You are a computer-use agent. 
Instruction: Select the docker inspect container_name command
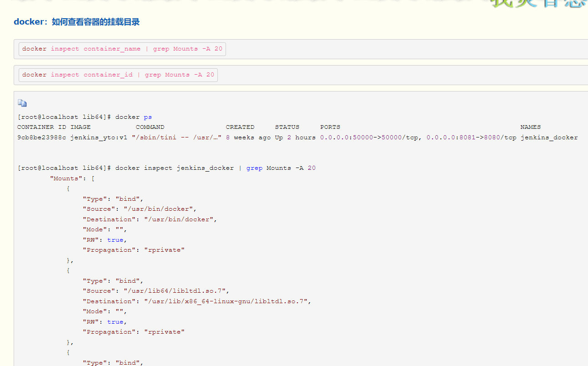tap(122, 49)
